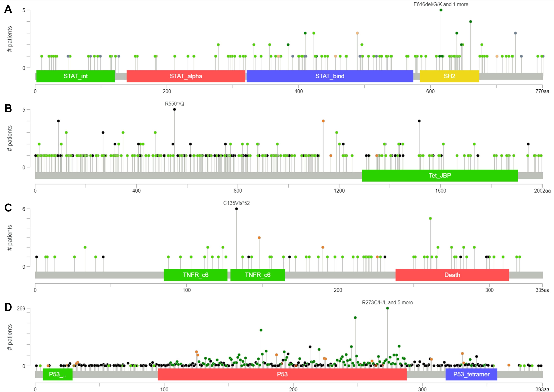
Task: Click the R273C/H/L and 5 more label
Action: [x=387, y=303]
